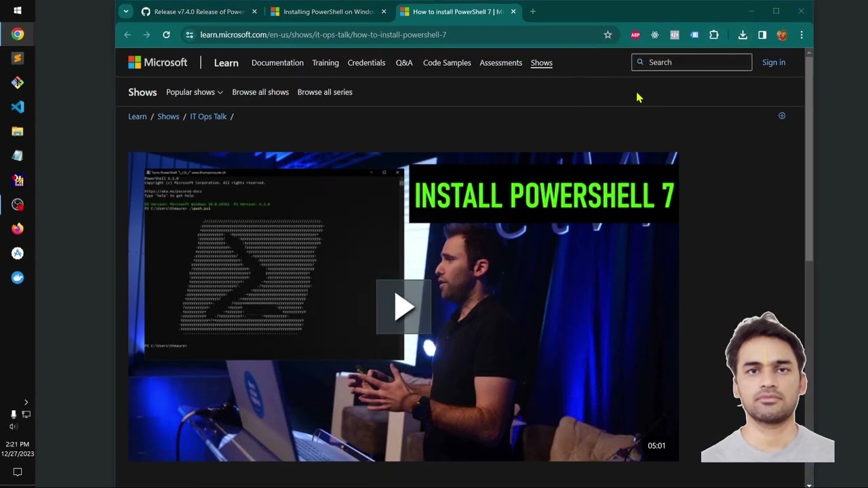This screenshot has height=488, width=868.
Task: Click the volume speaker tray icon
Action: [x=13, y=426]
